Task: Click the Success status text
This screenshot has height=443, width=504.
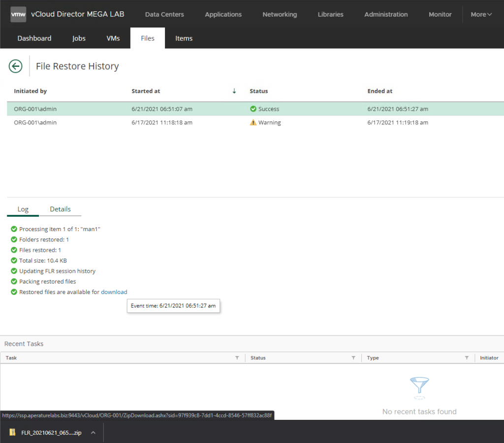Action: point(269,109)
